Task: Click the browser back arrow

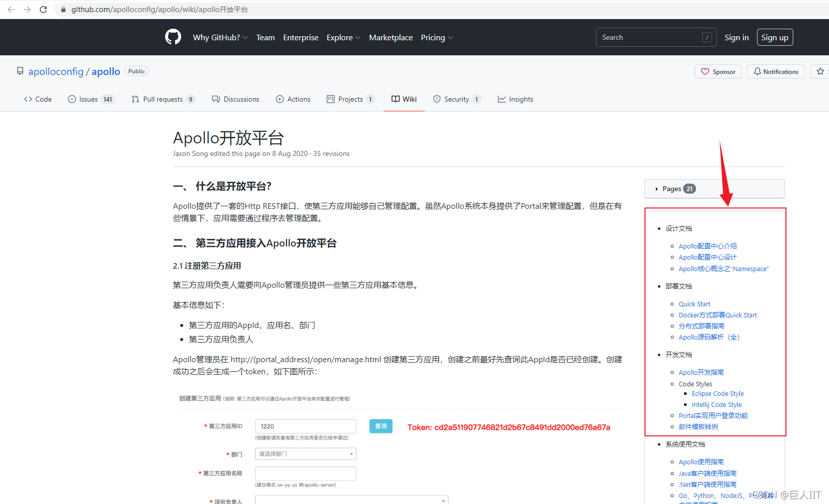Action: [x=11, y=9]
